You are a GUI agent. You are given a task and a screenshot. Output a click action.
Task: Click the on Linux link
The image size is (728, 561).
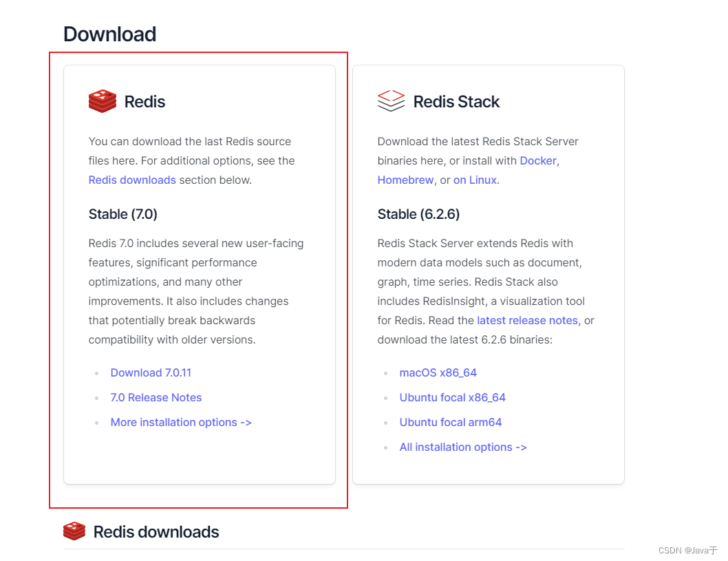coord(475,180)
